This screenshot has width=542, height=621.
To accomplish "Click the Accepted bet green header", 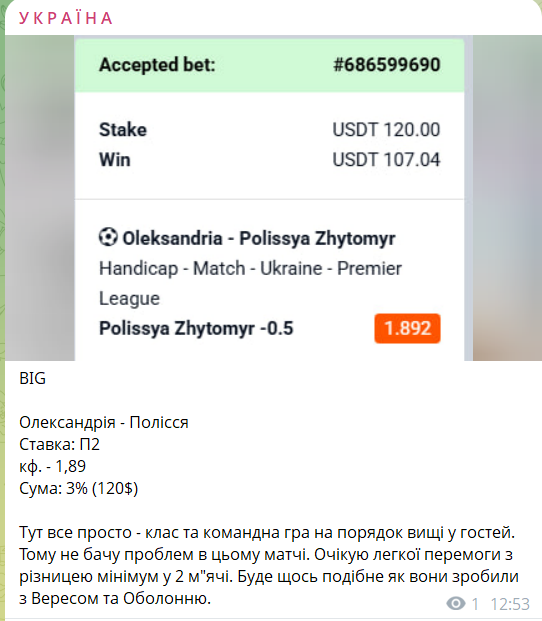I will (x=269, y=65).
